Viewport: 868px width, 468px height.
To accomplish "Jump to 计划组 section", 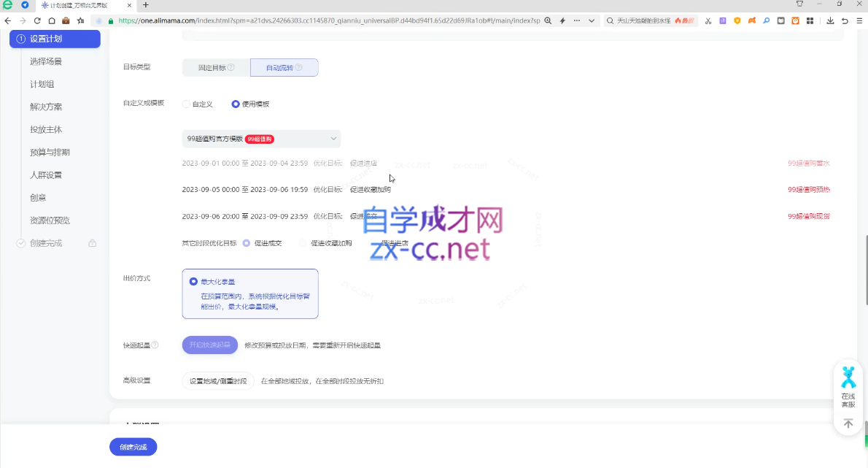I will tap(42, 84).
